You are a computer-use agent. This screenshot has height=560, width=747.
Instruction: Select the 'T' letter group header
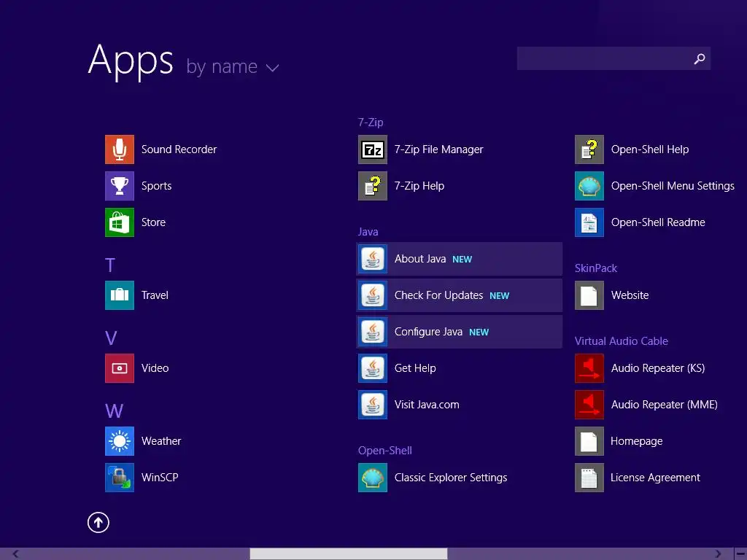[x=110, y=265]
